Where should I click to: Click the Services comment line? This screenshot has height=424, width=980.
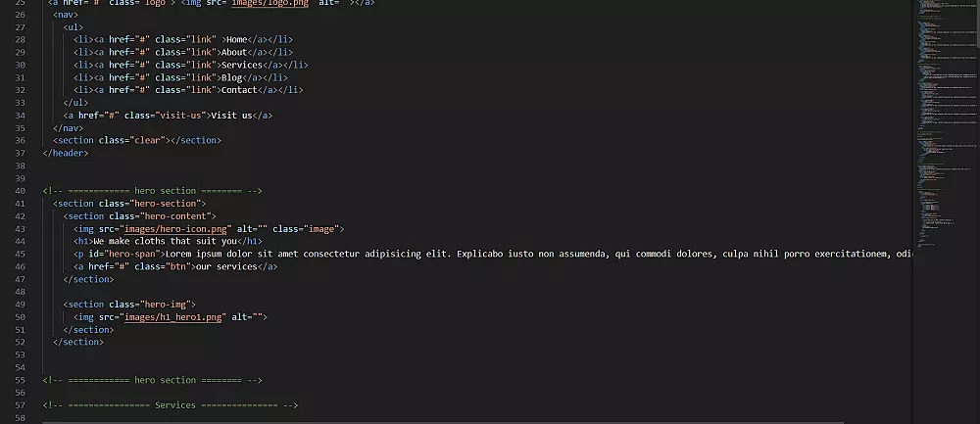(170, 405)
